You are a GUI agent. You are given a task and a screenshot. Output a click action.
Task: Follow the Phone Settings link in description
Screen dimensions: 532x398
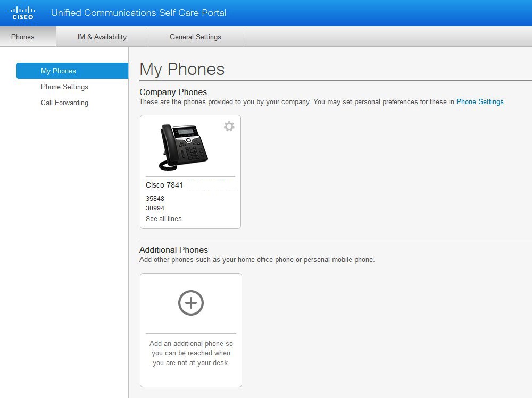click(x=480, y=101)
